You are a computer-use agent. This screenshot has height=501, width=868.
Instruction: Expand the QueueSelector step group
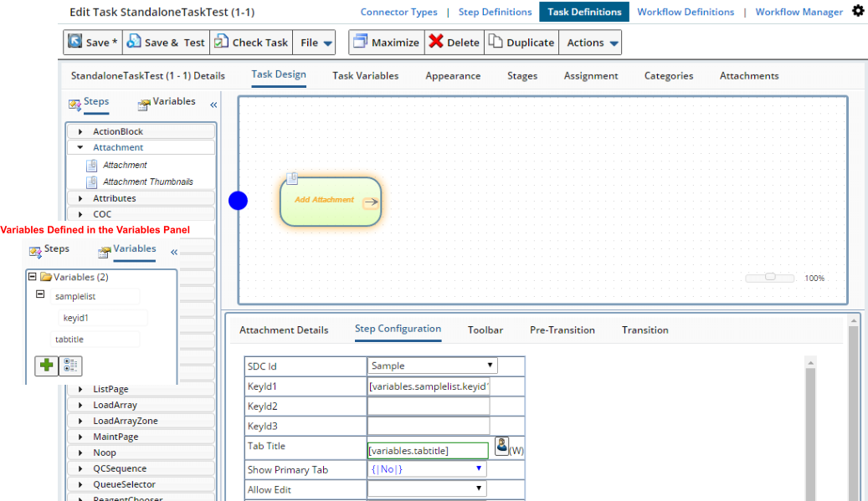coord(81,484)
